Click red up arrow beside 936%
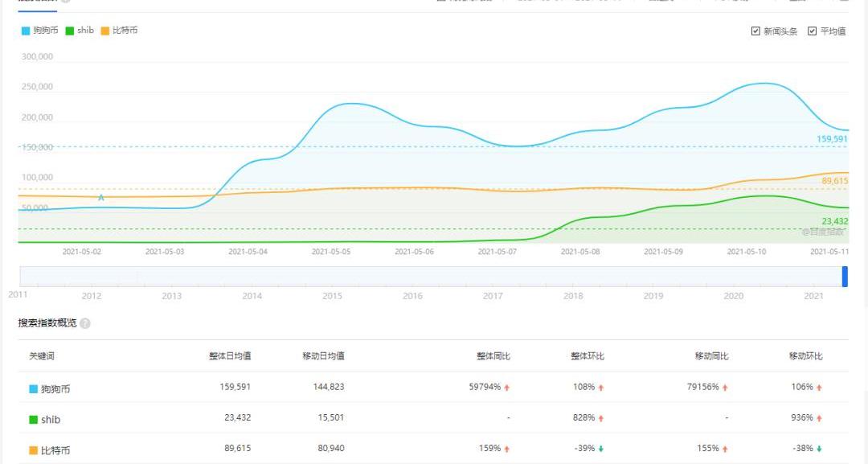This screenshot has width=868, height=464. [819, 418]
